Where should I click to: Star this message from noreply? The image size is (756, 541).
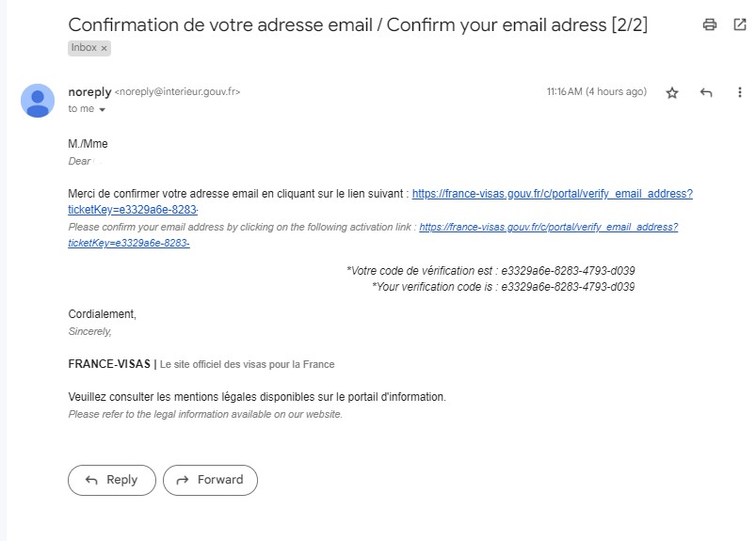click(x=672, y=92)
